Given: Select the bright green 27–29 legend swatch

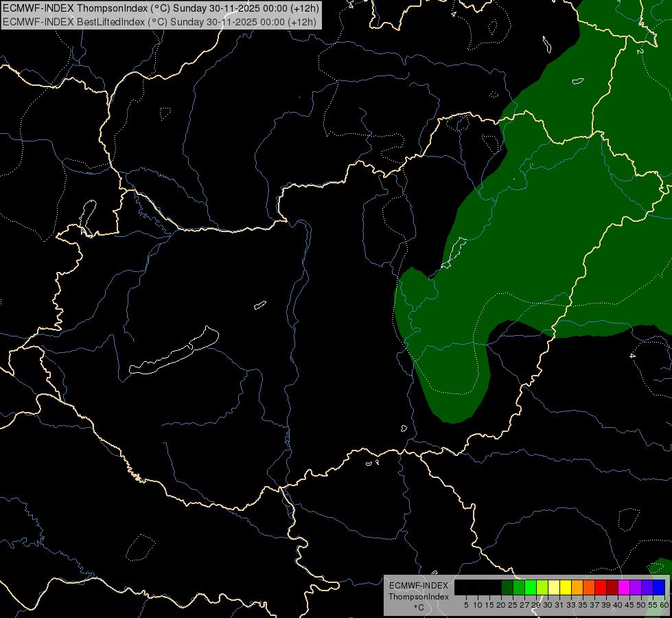Looking at the screenshot, I should pos(531,587).
